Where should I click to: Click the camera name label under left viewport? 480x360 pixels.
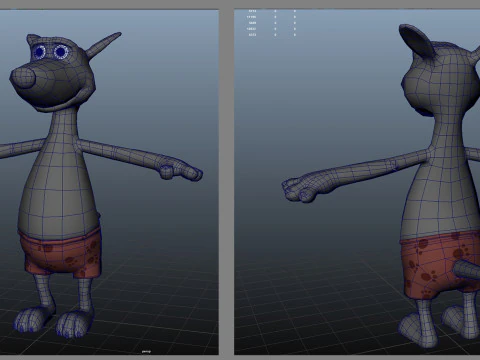coord(146,351)
